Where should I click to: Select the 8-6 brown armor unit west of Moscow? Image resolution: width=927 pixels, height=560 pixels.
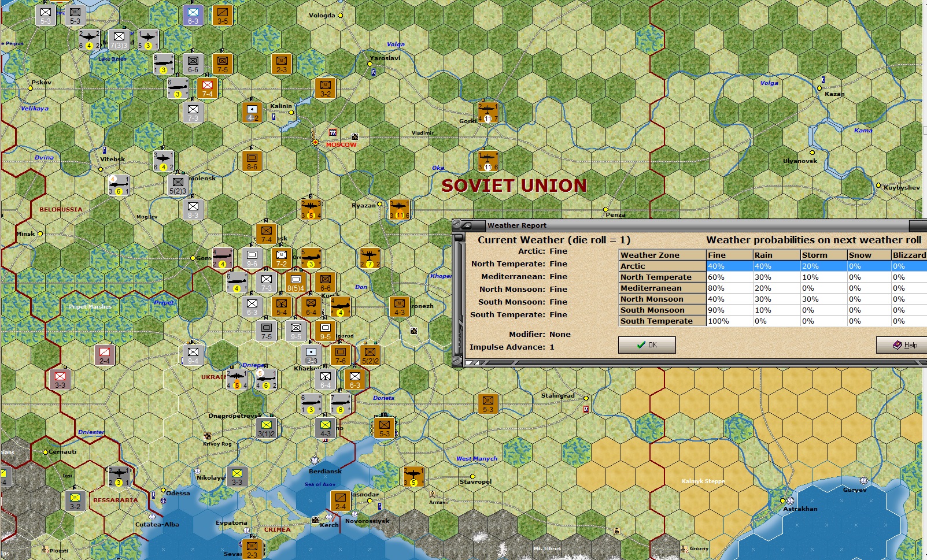click(252, 161)
